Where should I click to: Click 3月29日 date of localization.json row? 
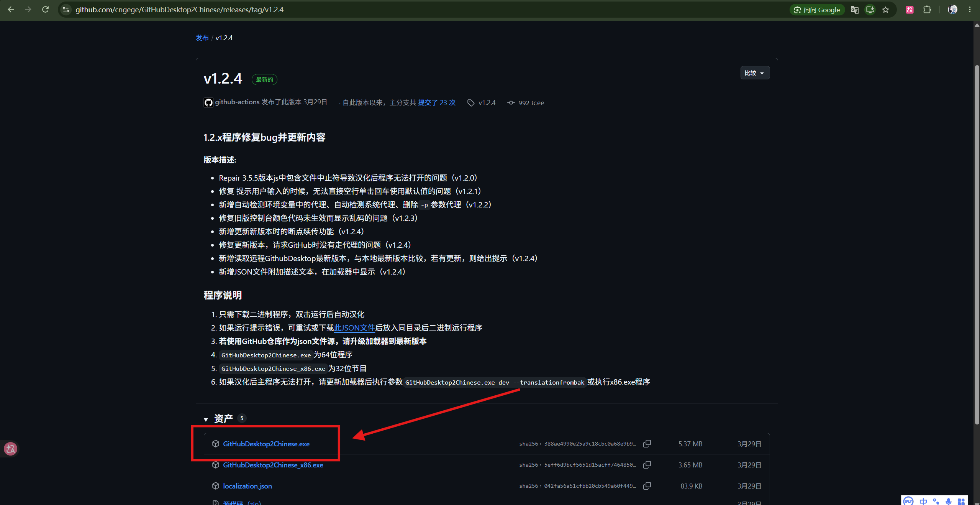(749, 486)
